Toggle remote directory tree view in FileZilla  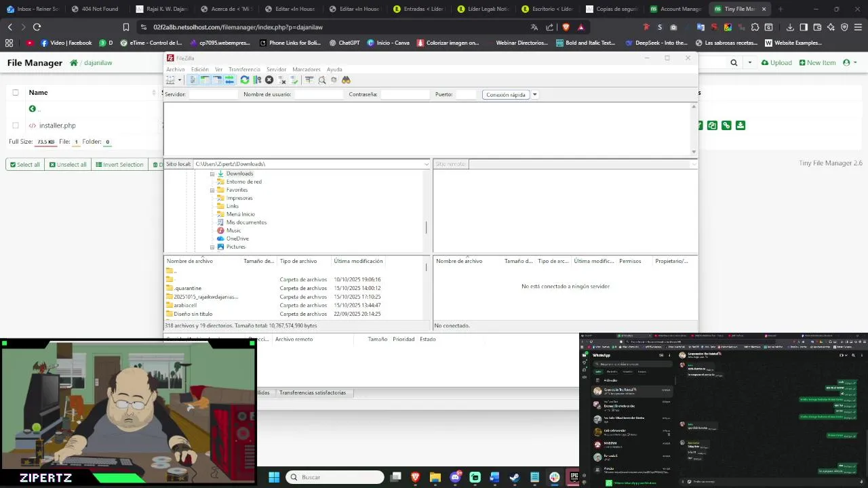218,80
